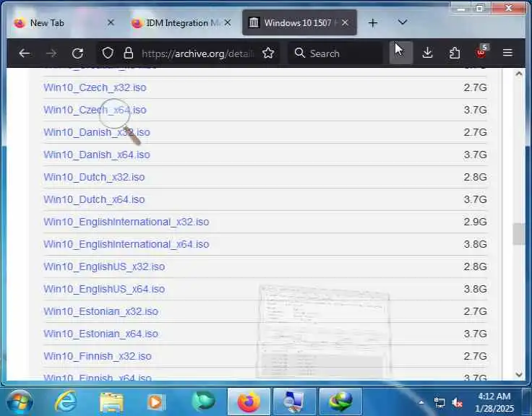Select the Windows 10 1507 tab
This screenshot has width=532, height=416.
tap(299, 22)
